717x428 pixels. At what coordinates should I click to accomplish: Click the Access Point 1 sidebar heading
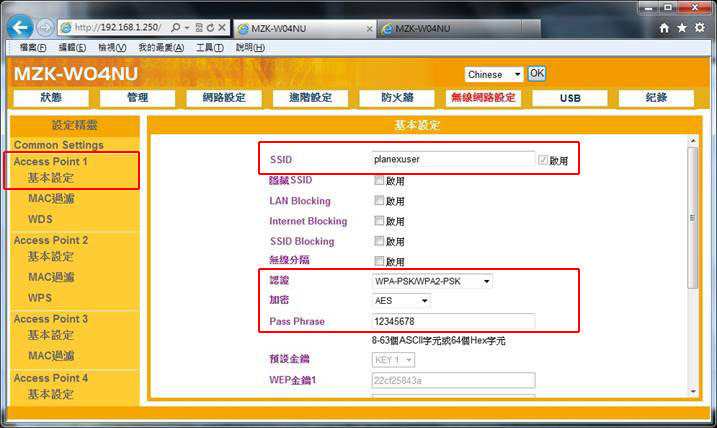coord(50,161)
